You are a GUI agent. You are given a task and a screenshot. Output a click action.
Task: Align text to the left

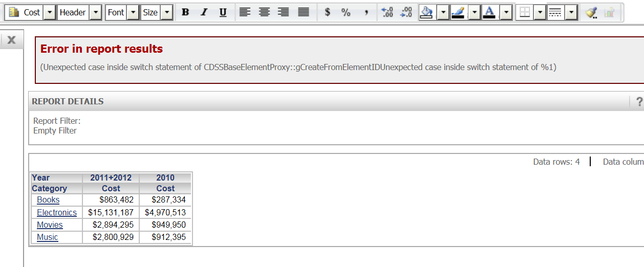point(245,12)
